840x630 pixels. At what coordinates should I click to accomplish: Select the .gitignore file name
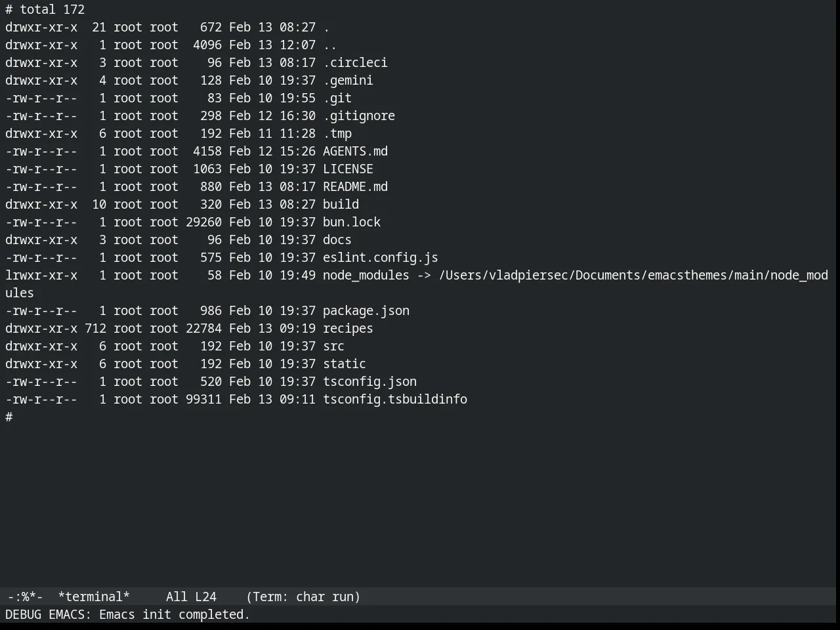click(x=359, y=115)
